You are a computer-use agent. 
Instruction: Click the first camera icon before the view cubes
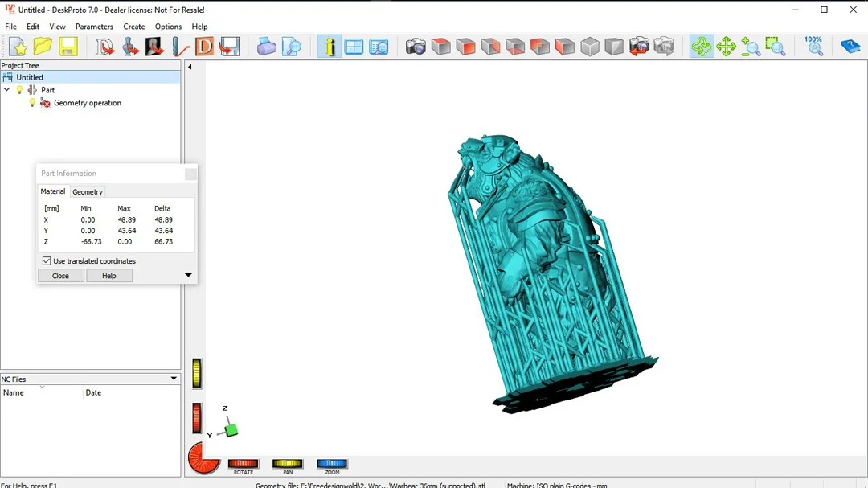click(416, 47)
